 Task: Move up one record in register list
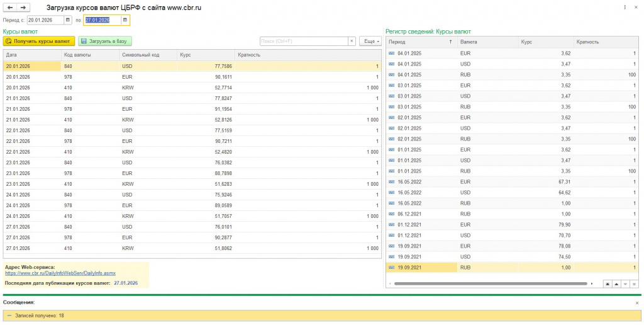pyautogui.click(x=616, y=284)
